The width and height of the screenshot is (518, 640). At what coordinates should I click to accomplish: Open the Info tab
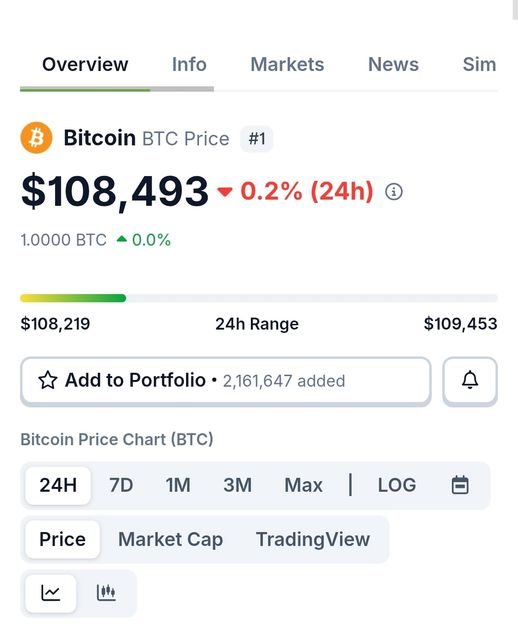click(189, 64)
